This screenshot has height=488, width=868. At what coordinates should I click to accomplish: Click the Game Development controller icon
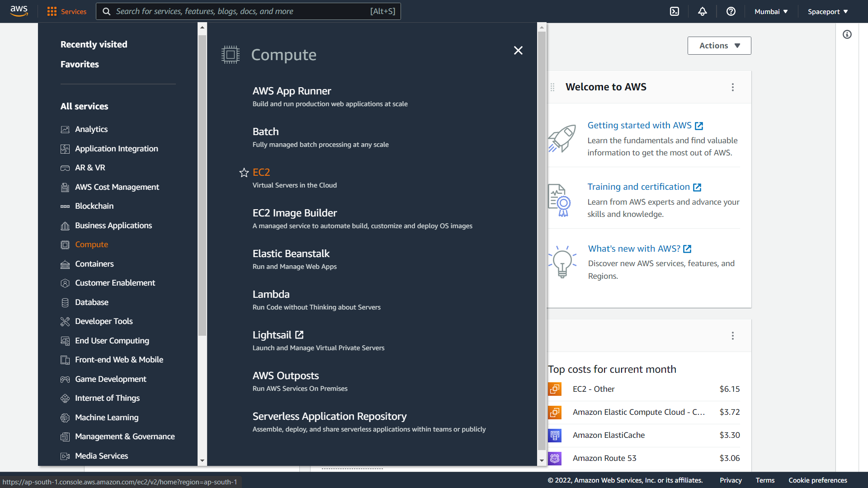pyautogui.click(x=65, y=380)
